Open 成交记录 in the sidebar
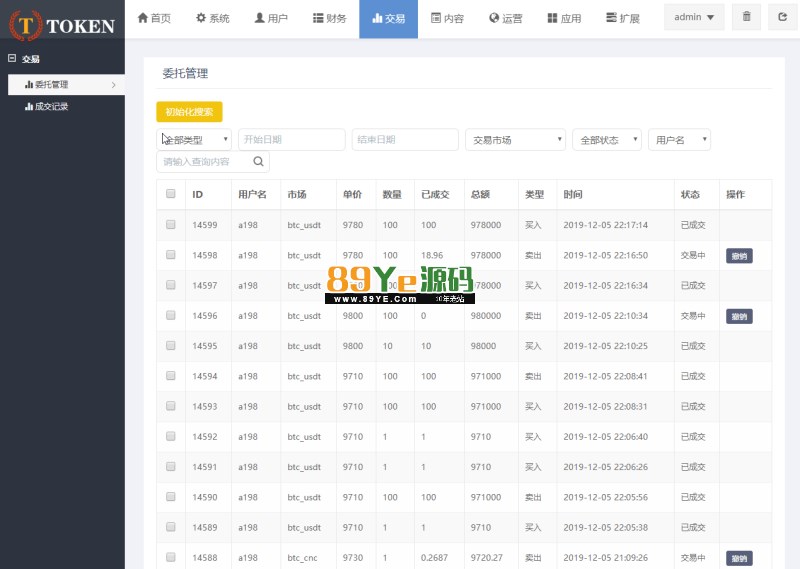The width and height of the screenshot is (800, 569). click(46, 106)
